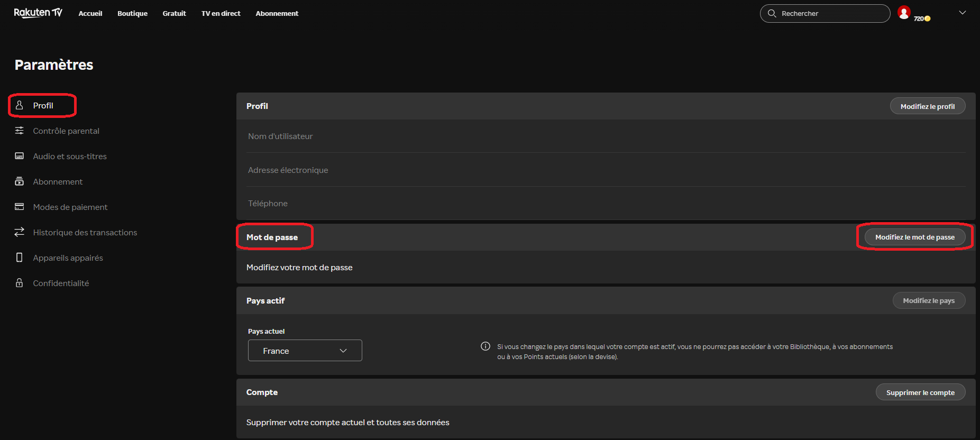Click the info icon beside country warning
The image size is (980, 440).
click(486, 346)
